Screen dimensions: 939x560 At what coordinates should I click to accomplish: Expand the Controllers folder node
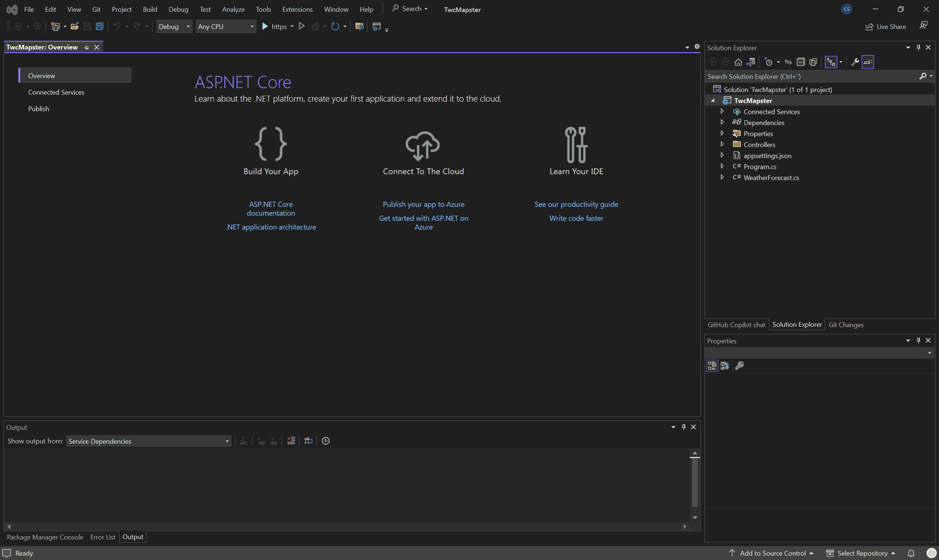pos(722,144)
